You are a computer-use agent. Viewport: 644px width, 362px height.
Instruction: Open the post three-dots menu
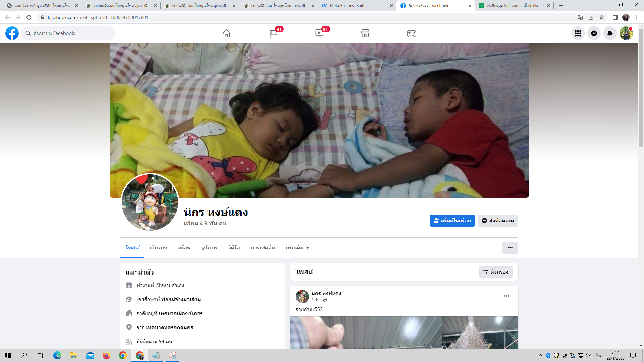pos(507,296)
